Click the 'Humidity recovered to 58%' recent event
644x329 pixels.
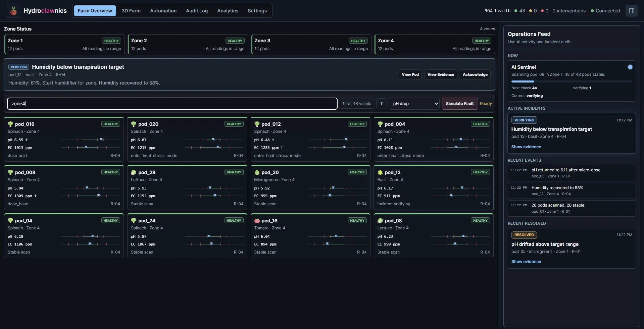pyautogui.click(x=572, y=191)
